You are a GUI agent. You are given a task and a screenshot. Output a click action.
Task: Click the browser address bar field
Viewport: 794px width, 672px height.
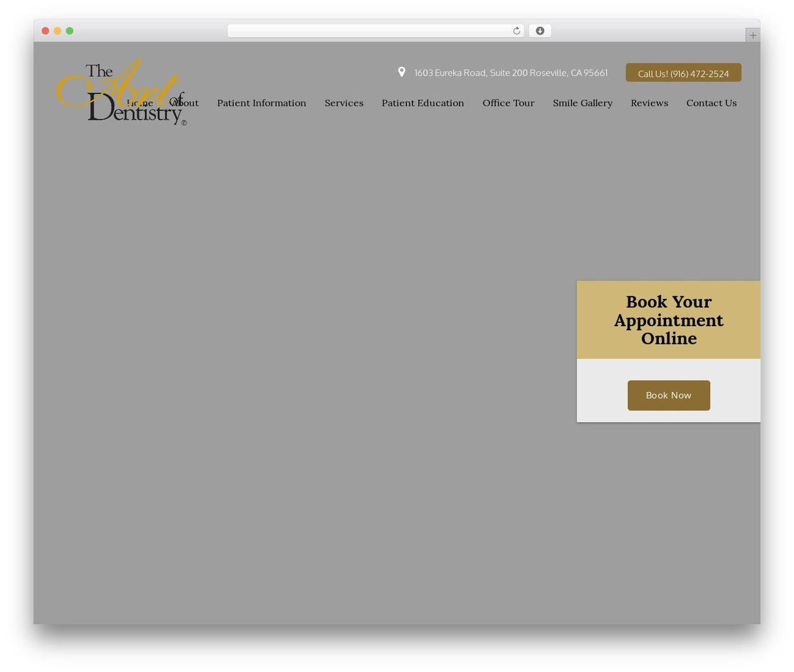375,31
